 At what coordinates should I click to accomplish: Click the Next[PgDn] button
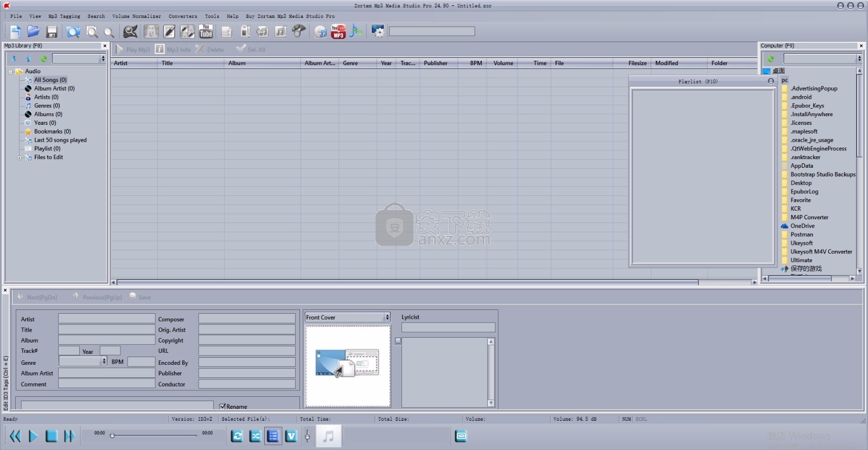coord(37,297)
